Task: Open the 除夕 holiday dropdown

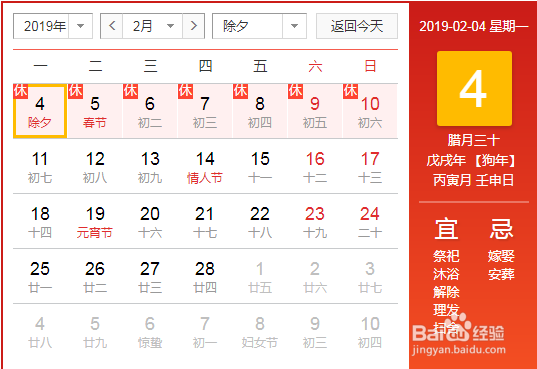Action: tap(259, 26)
